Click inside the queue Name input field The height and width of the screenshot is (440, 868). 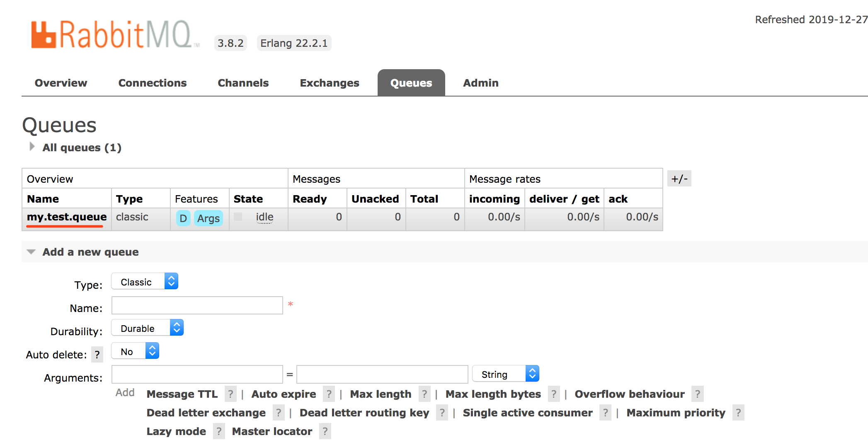196,305
